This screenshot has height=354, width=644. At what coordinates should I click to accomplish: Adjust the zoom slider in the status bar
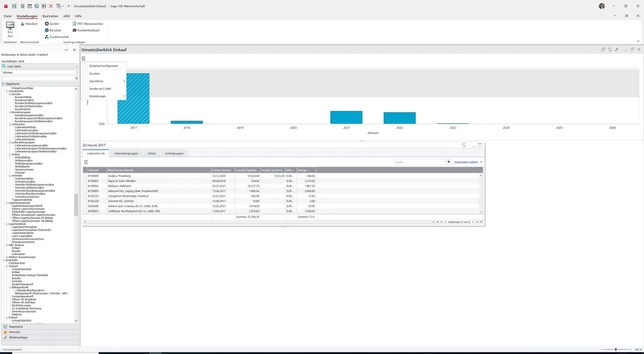[x=616, y=349]
